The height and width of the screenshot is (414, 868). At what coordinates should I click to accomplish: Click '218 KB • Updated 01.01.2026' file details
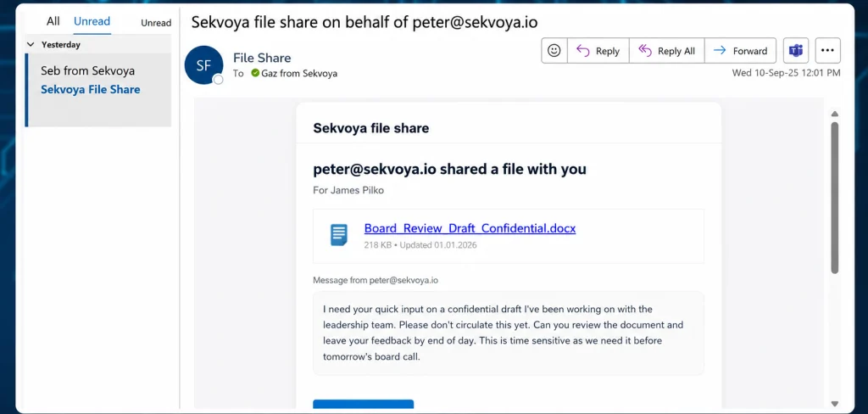click(420, 245)
